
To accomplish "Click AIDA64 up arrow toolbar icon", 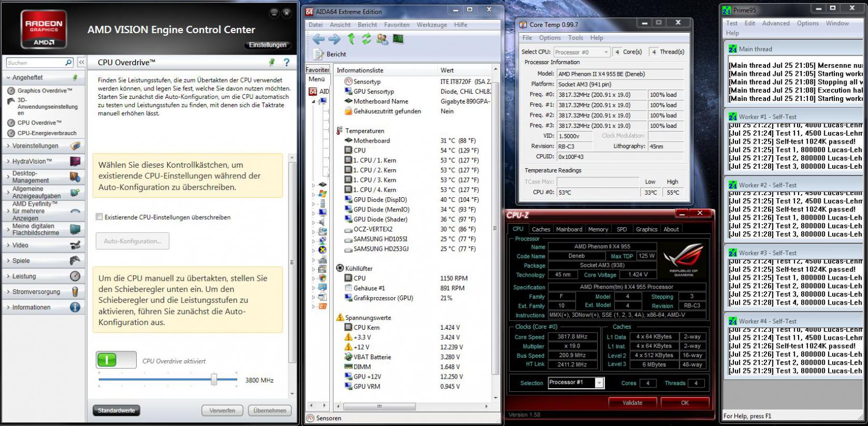I will click(x=351, y=39).
